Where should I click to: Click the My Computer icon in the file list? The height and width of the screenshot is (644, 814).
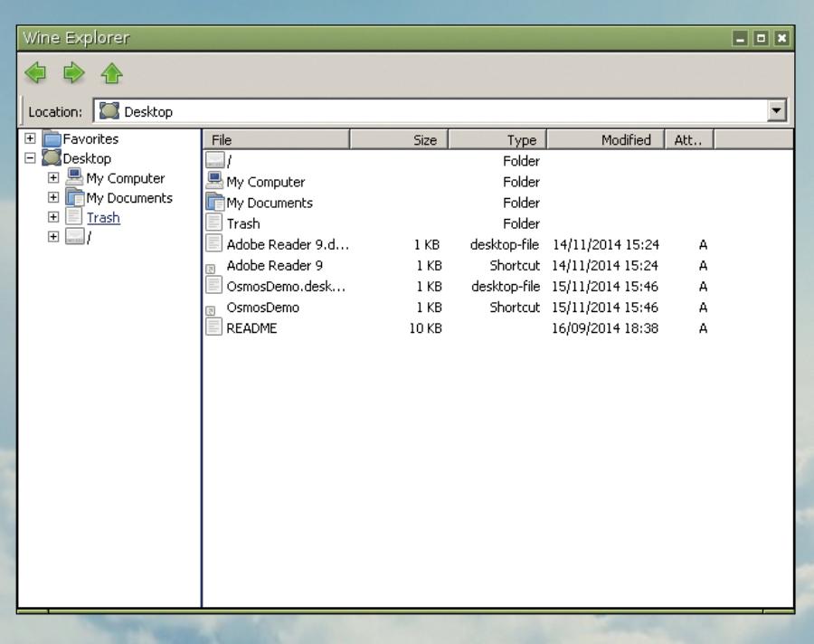[214, 181]
